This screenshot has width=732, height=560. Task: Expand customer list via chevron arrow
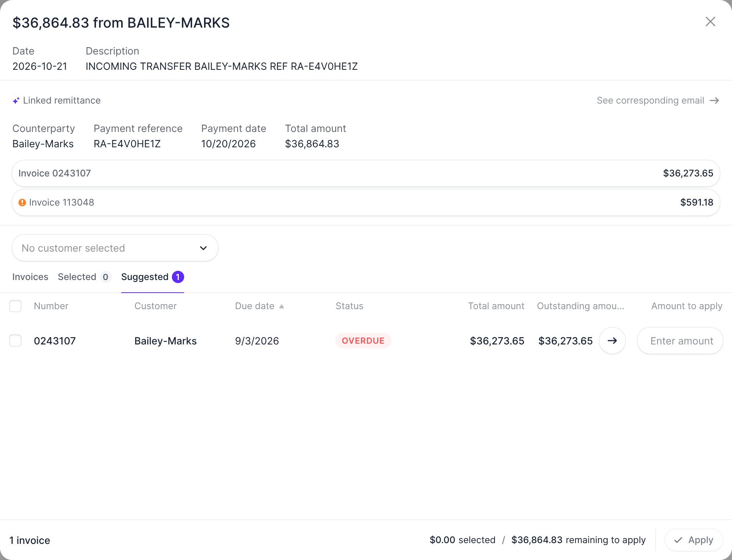coord(203,248)
